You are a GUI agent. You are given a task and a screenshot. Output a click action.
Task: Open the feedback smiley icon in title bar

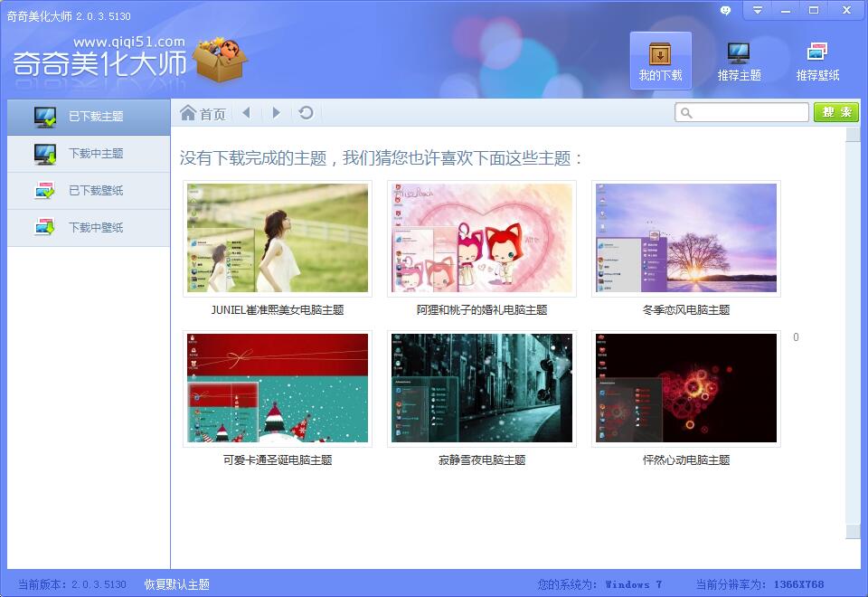725,10
